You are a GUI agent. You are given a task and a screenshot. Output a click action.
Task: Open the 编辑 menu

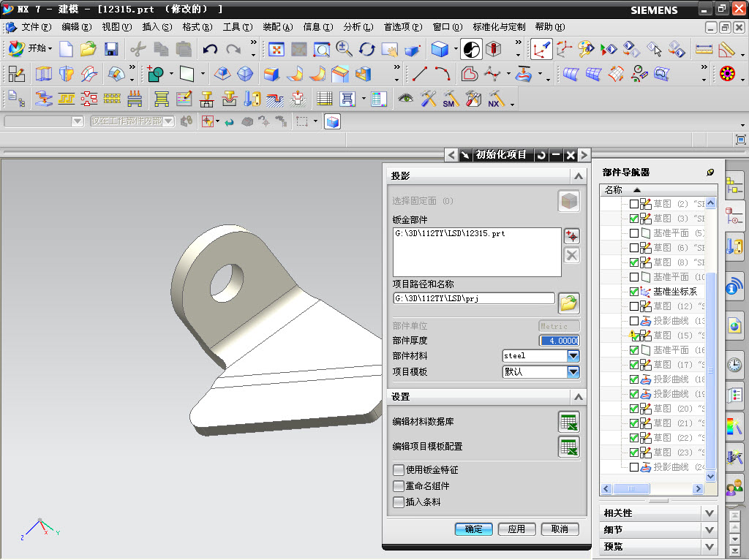pyautogui.click(x=76, y=27)
